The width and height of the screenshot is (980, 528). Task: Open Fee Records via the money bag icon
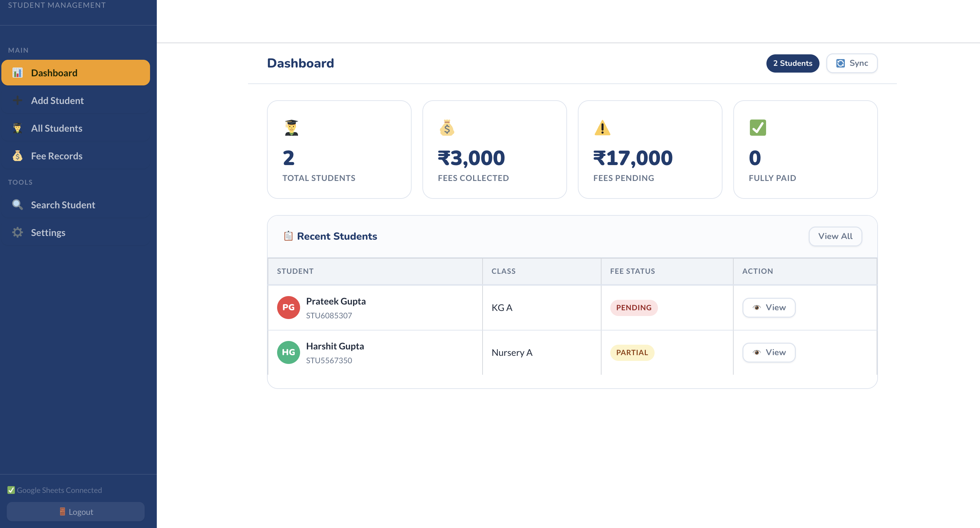click(x=17, y=156)
